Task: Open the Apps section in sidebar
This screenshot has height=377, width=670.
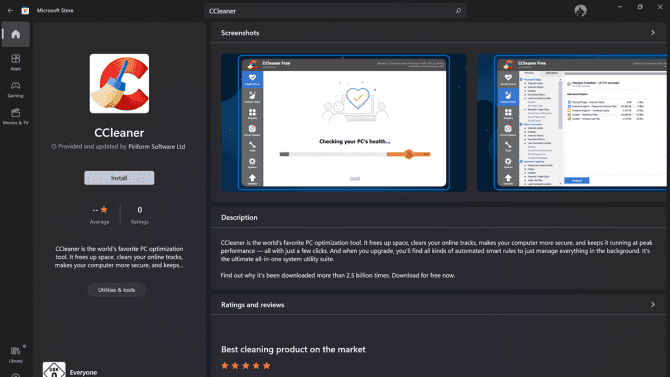Action: (16, 62)
